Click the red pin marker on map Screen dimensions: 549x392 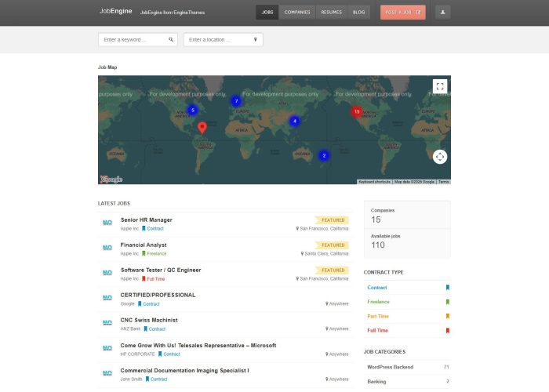click(202, 127)
